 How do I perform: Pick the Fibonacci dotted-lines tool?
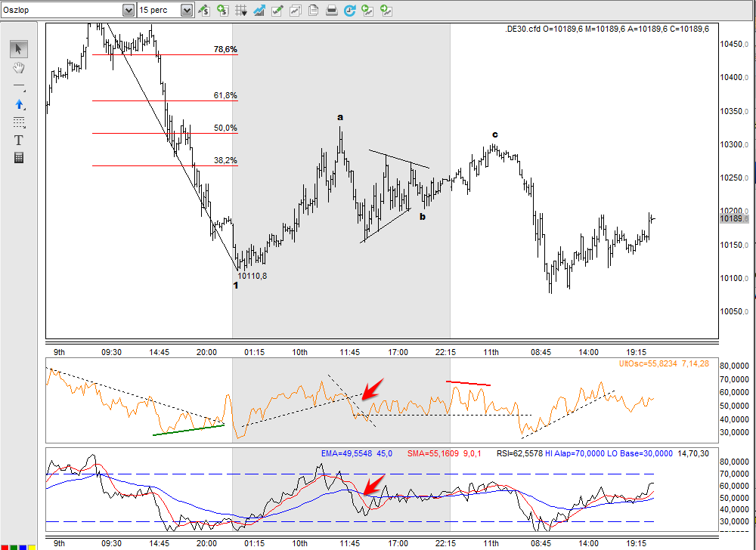click(19, 122)
